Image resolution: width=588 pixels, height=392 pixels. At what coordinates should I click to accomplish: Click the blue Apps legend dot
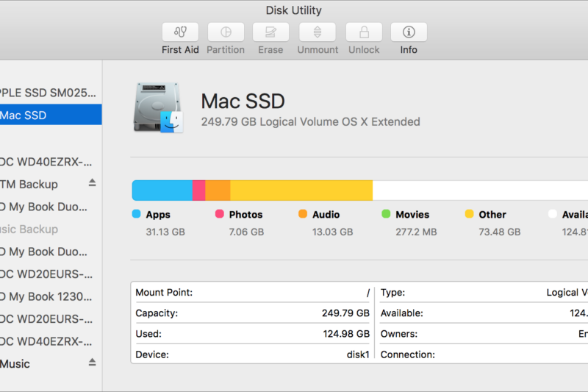click(136, 214)
